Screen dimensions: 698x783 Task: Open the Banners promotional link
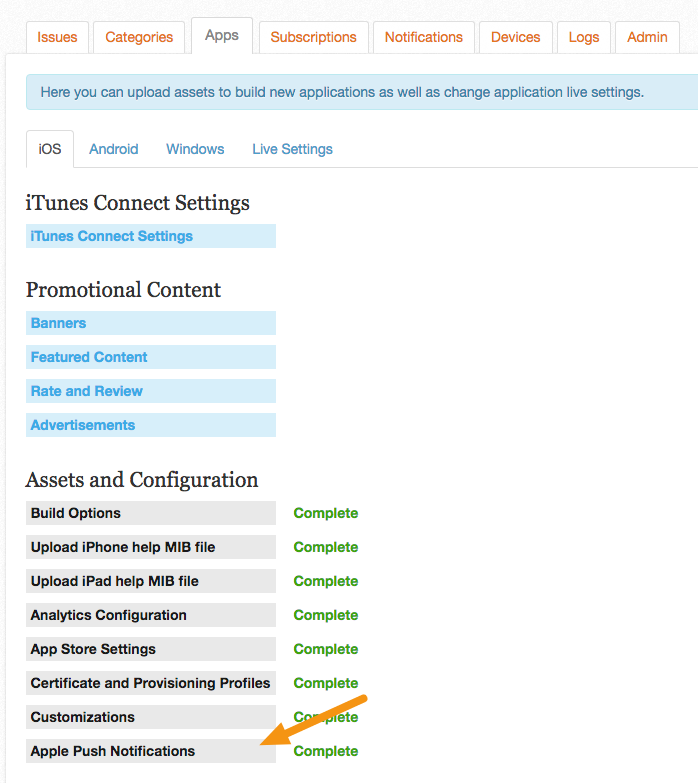click(151, 323)
